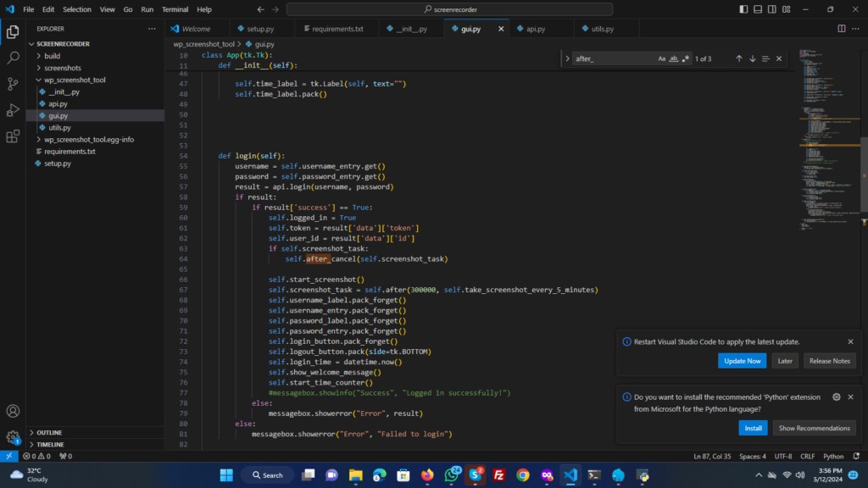Toggle Match Whole Word in find widget
868x488 pixels.
pyautogui.click(x=674, y=58)
